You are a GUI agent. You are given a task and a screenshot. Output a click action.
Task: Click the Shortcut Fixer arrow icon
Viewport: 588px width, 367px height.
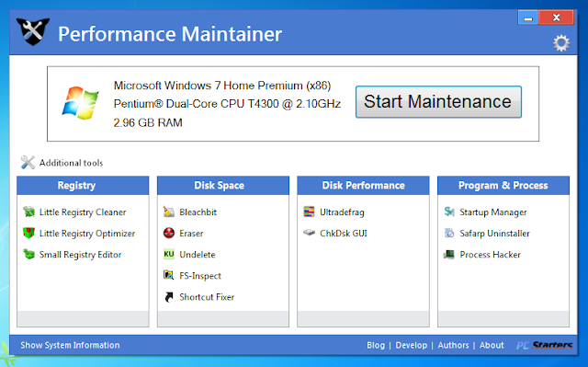tap(169, 297)
